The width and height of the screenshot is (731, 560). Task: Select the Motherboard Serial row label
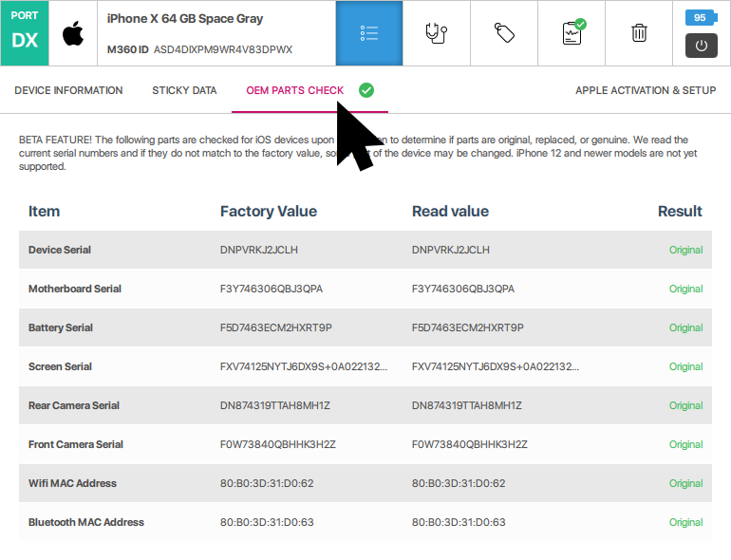point(75,289)
